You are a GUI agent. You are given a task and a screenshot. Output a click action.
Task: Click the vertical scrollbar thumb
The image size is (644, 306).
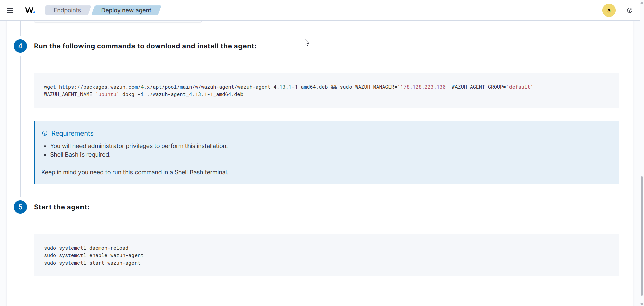tap(642, 235)
